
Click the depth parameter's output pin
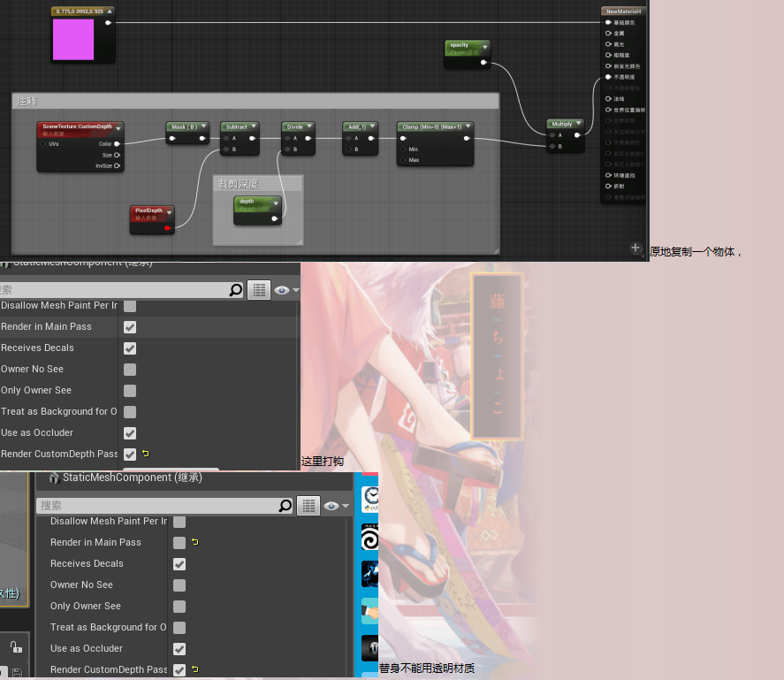pyautogui.click(x=275, y=218)
